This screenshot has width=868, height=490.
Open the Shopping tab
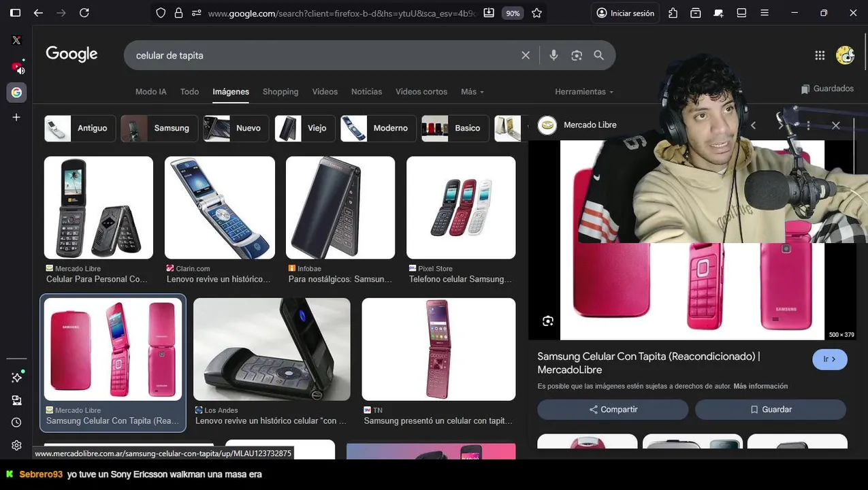[x=280, y=91]
